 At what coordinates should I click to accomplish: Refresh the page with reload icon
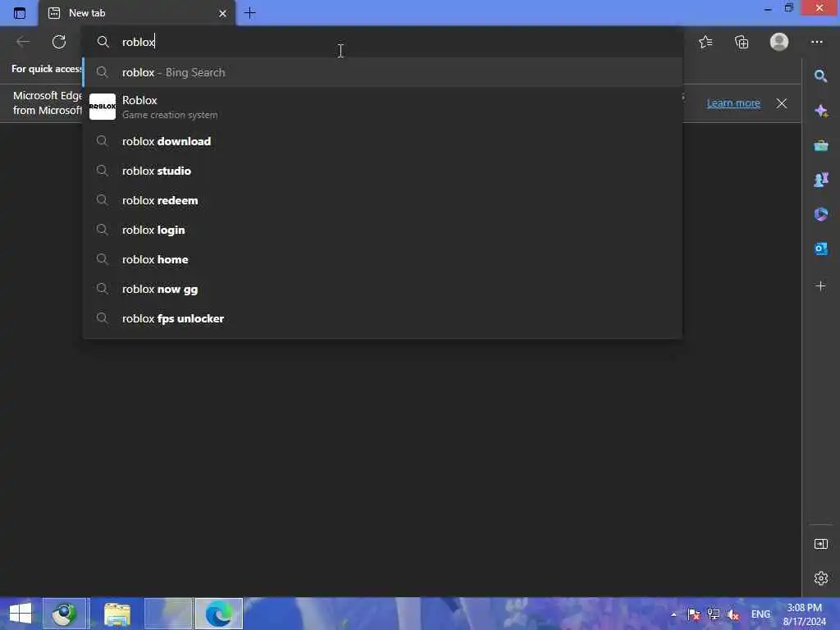tap(59, 42)
